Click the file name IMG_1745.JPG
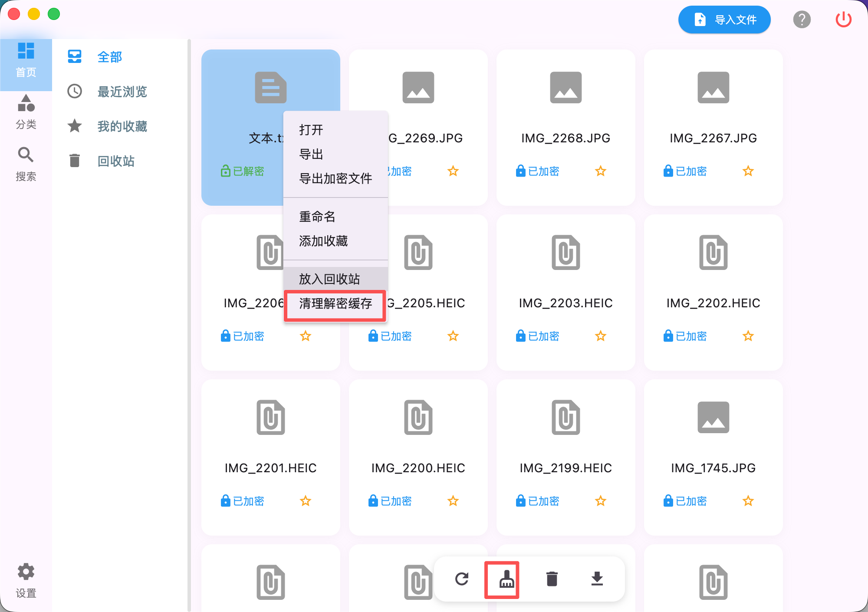This screenshot has width=868, height=612. tap(713, 468)
